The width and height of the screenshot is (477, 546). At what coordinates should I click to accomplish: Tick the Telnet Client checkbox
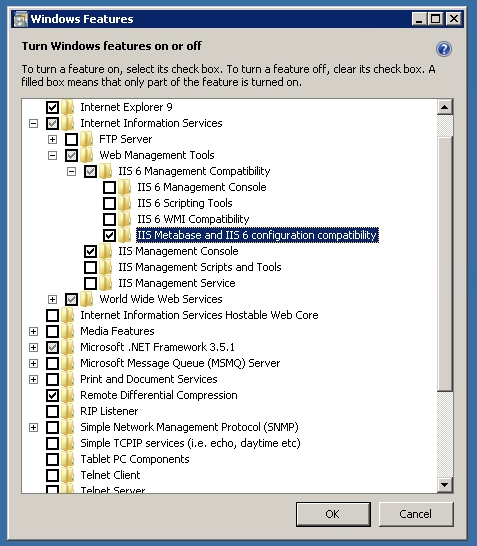[x=53, y=475]
